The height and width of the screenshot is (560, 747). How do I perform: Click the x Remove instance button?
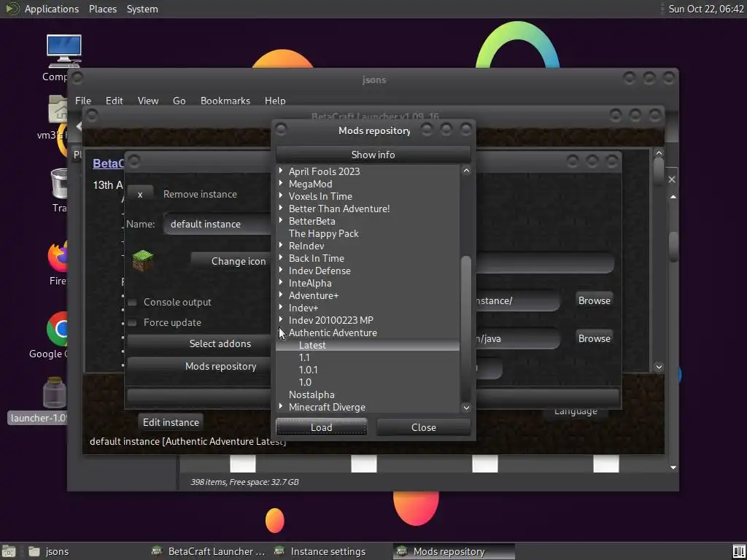[140, 194]
